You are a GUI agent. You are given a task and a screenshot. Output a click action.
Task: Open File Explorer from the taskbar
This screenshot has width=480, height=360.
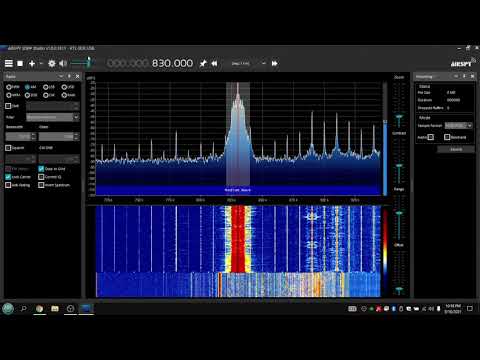(x=55, y=309)
